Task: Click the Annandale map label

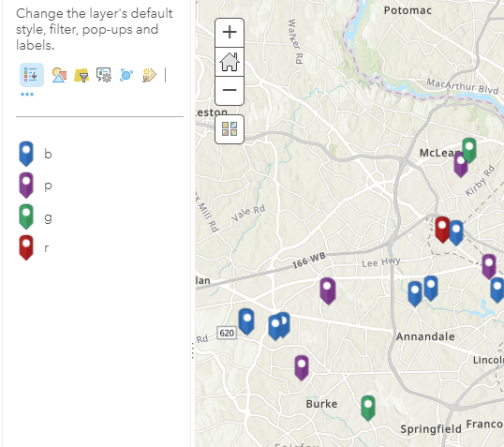Action: click(425, 336)
